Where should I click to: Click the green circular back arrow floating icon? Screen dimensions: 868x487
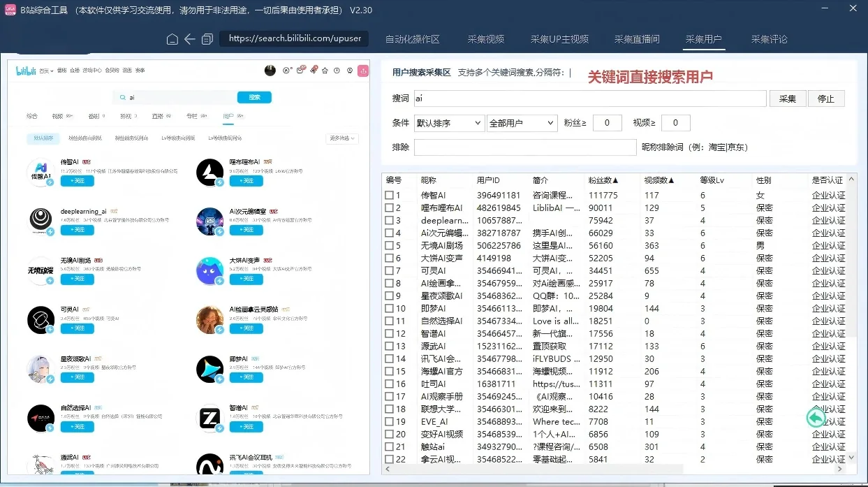pos(816,417)
